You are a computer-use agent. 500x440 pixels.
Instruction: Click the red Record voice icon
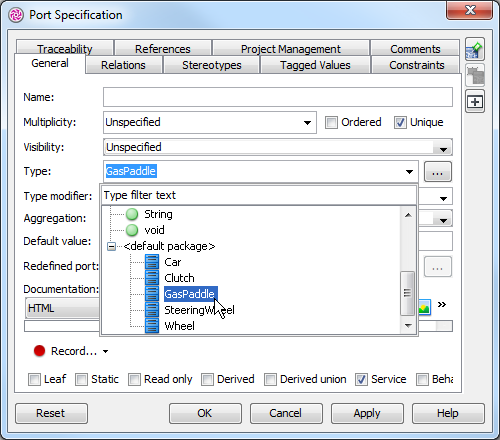pyautogui.click(x=39, y=351)
